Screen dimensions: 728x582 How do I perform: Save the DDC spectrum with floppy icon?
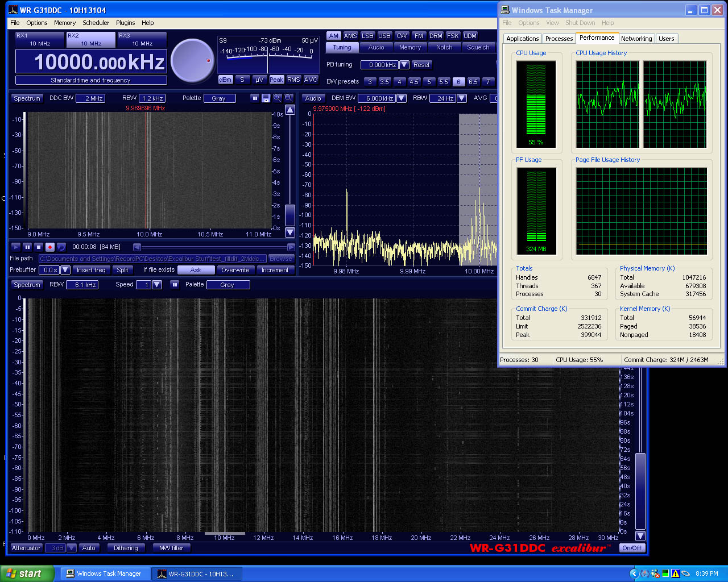pos(266,98)
